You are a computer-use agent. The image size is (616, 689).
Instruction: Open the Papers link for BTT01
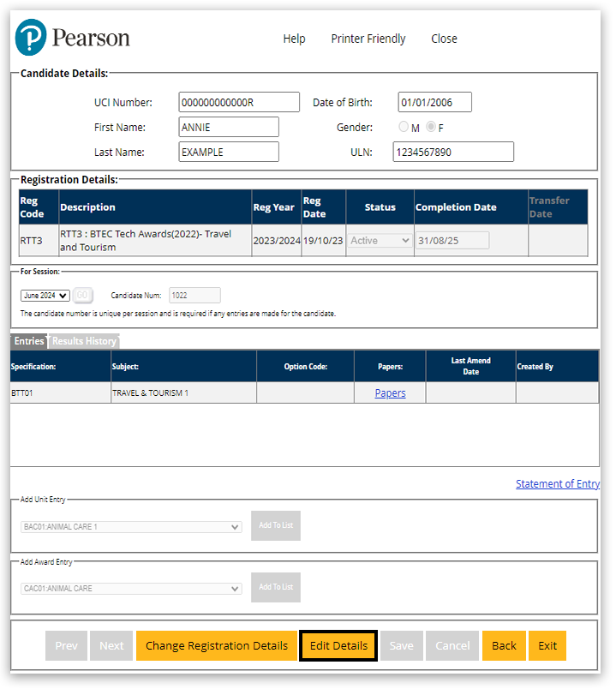390,393
